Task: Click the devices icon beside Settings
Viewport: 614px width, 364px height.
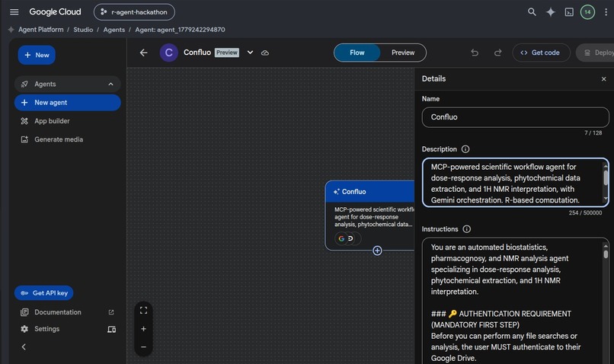Action: pos(111,329)
